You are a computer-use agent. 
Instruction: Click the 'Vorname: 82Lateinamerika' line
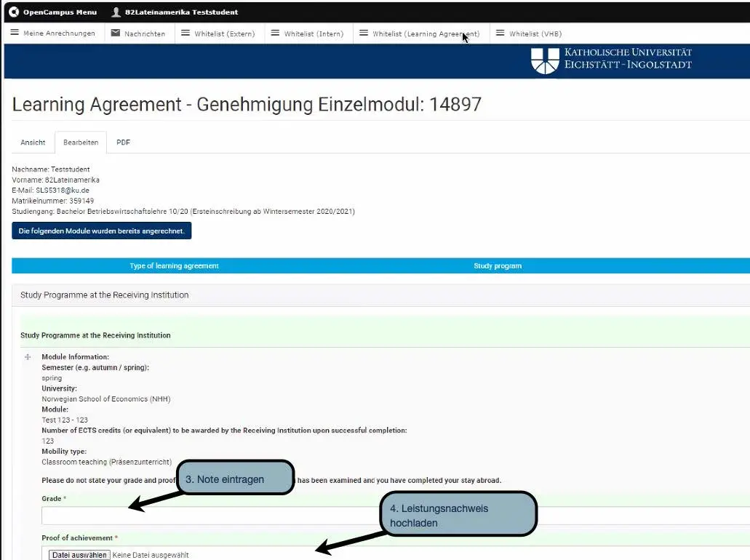click(55, 180)
